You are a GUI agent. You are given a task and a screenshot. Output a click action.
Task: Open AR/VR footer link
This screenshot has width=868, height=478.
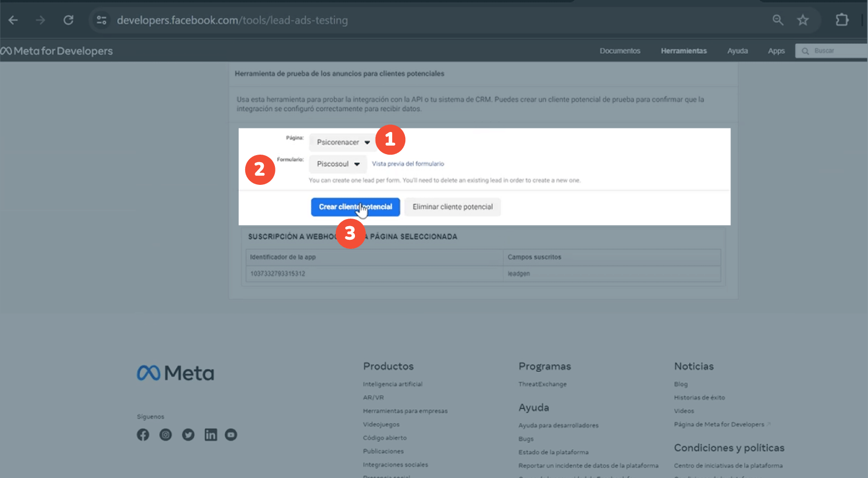[374, 397]
